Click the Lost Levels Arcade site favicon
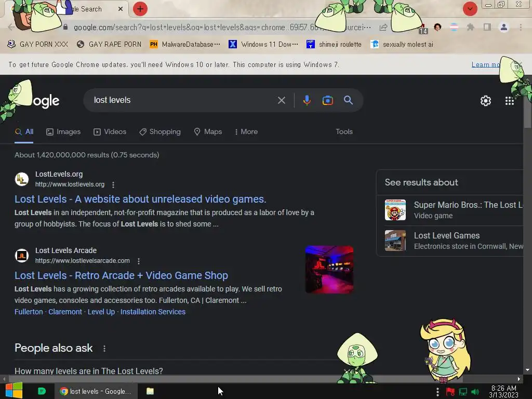Viewport: 532px width, 399px height. tap(22, 255)
